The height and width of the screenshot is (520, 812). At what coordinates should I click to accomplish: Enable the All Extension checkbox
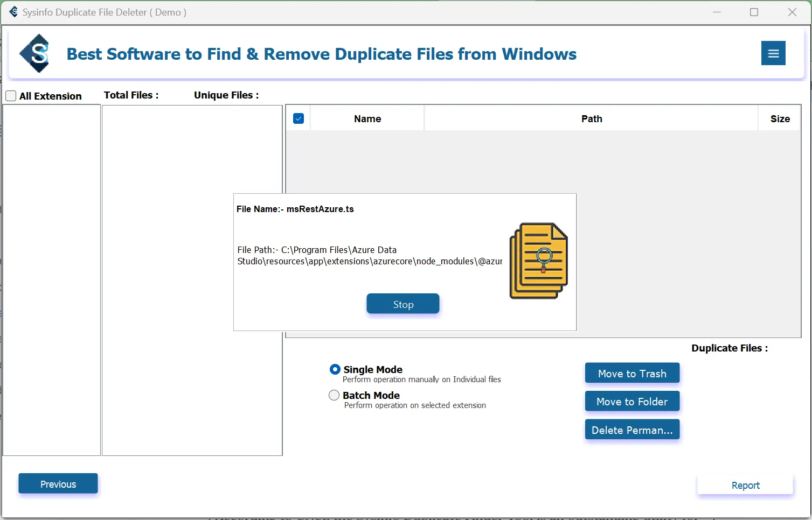click(11, 96)
